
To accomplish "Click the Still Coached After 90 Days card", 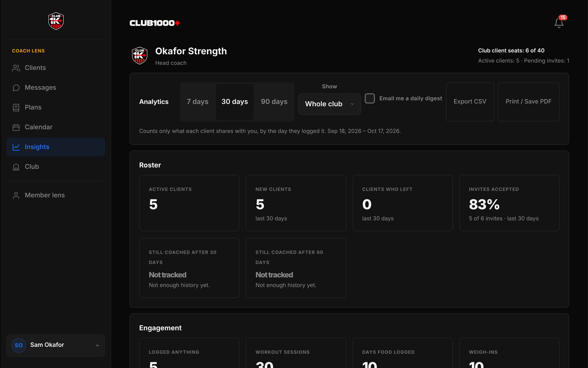I will pyautogui.click(x=296, y=268).
